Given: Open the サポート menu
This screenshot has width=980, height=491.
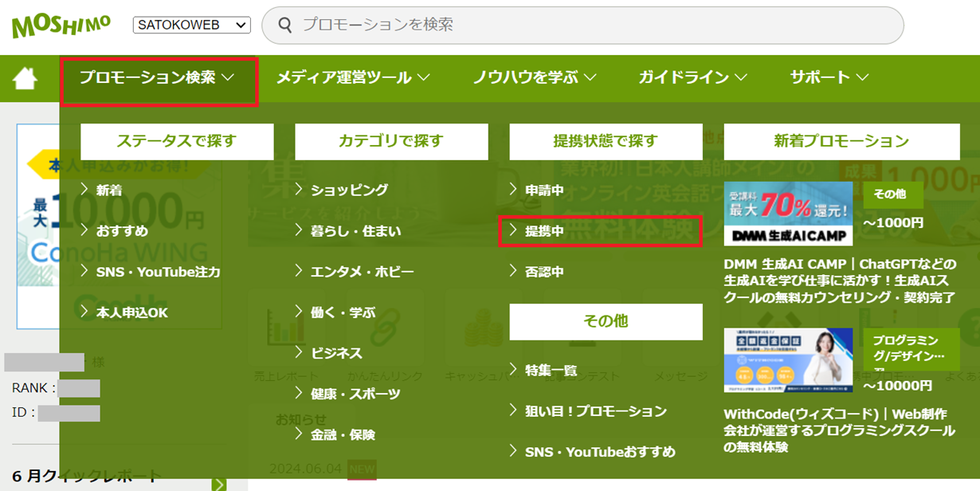Looking at the screenshot, I should [x=826, y=77].
